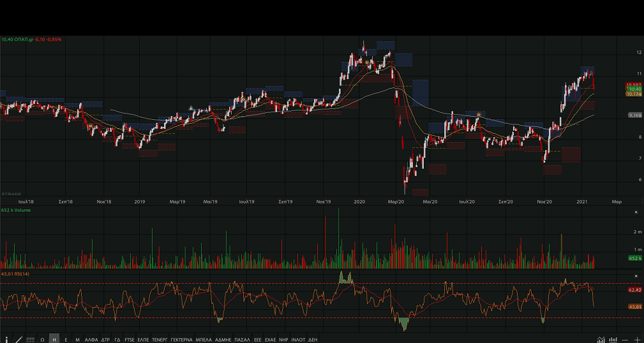
Task: Zoom out with the minus icon
Action: pyautogui.click(x=625, y=340)
